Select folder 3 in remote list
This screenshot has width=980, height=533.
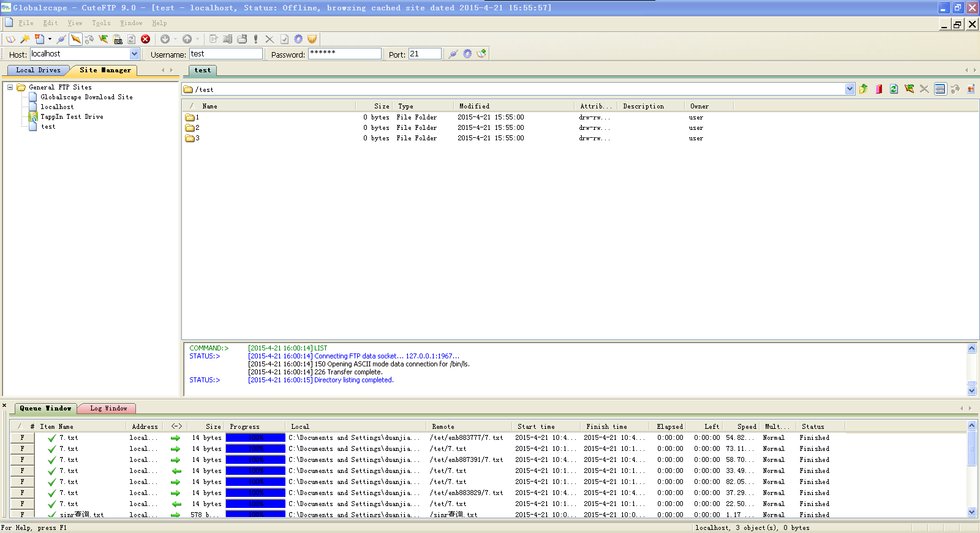coord(192,138)
